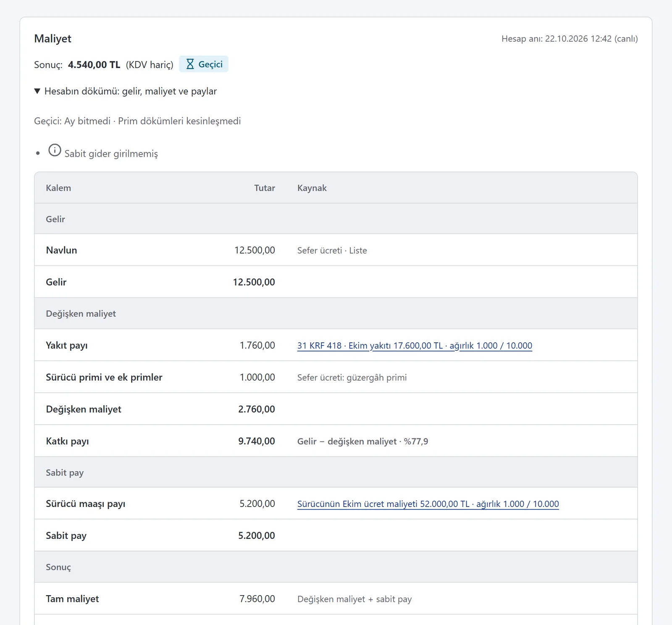
Task: Click the bold Gelir total 12.500,00
Action: [254, 282]
